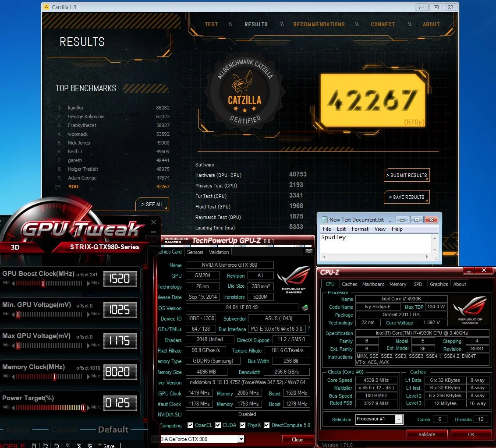
Task: Close the GPU Tweak panel with X
Action: tap(154, 222)
